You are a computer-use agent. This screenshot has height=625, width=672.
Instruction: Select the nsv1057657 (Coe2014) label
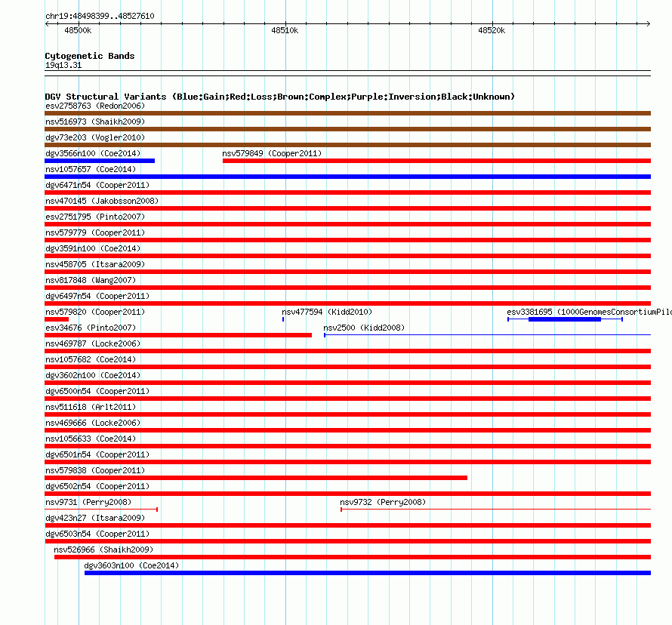pos(91,169)
